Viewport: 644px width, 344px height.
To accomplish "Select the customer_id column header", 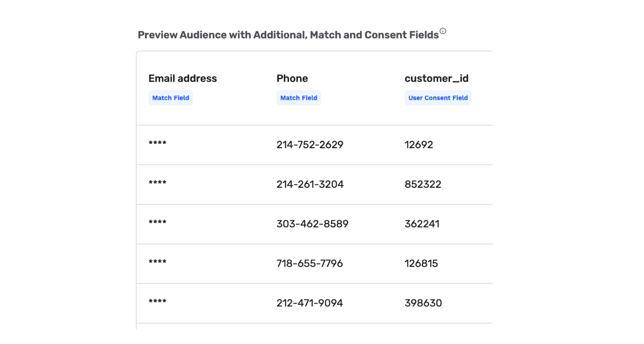I will (x=436, y=78).
